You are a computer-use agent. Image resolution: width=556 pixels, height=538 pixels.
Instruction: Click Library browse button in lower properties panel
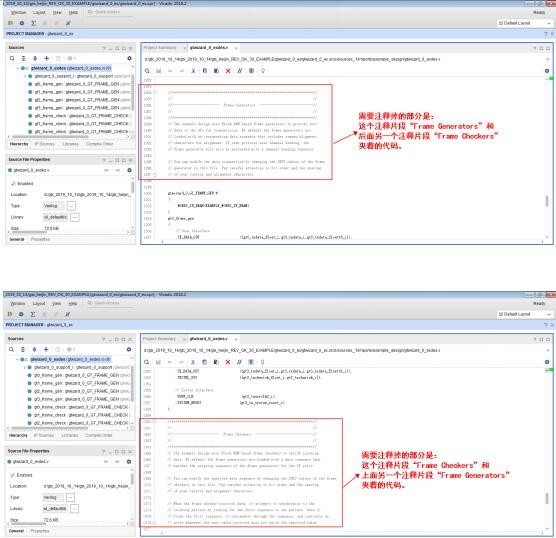[x=74, y=509]
